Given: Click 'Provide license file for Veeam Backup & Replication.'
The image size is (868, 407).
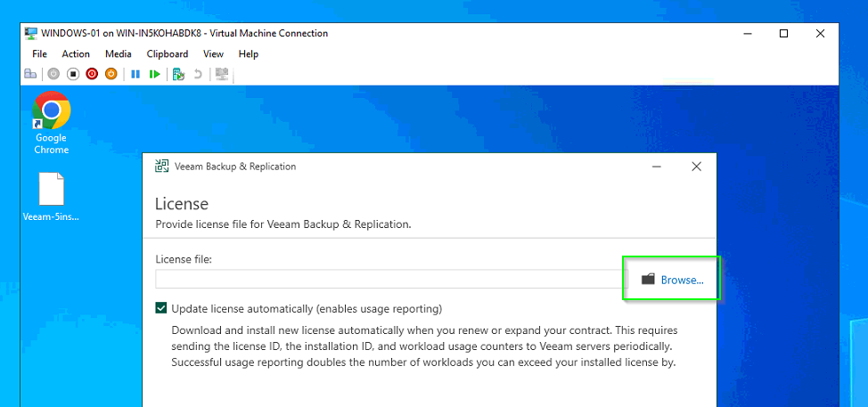Looking at the screenshot, I should 283,225.
